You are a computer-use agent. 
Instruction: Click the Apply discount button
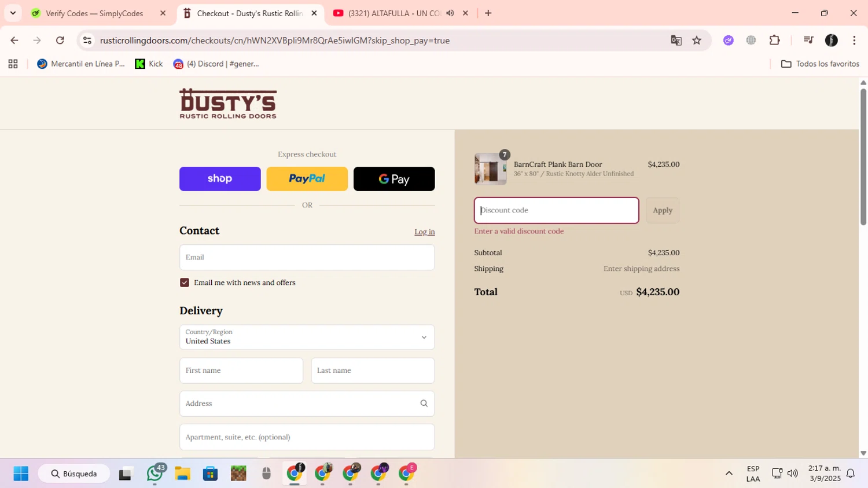tap(663, 210)
